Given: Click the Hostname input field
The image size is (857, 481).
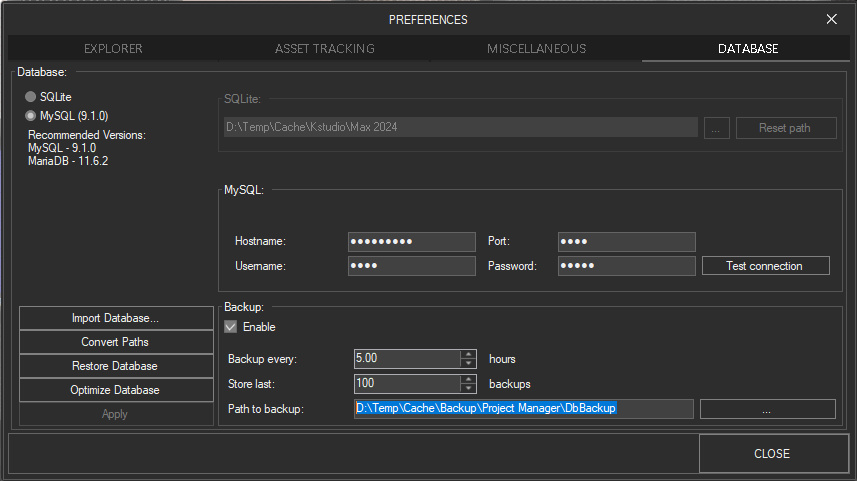Looking at the screenshot, I should (412, 242).
